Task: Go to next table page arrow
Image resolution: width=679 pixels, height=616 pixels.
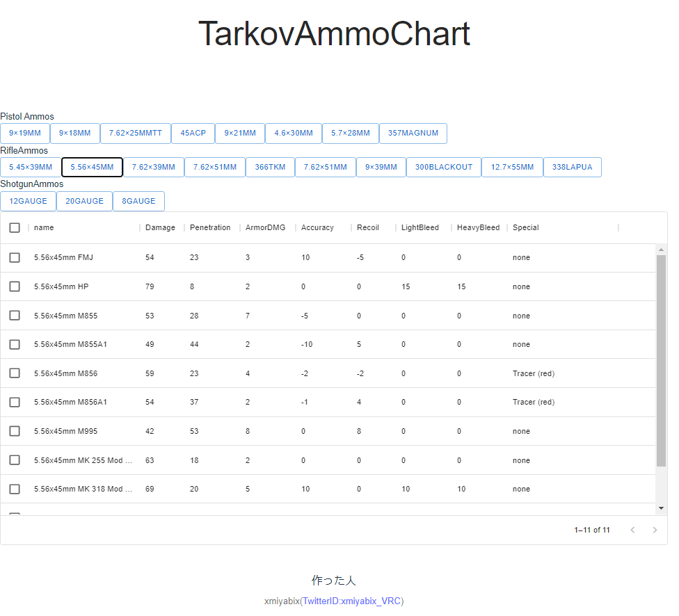Action: click(x=655, y=530)
